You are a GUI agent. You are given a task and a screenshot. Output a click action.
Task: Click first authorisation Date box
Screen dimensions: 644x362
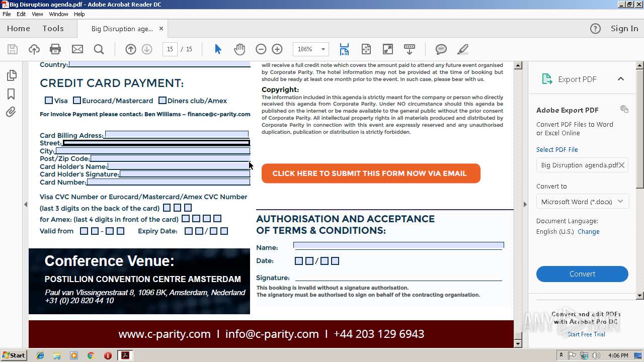click(x=299, y=260)
